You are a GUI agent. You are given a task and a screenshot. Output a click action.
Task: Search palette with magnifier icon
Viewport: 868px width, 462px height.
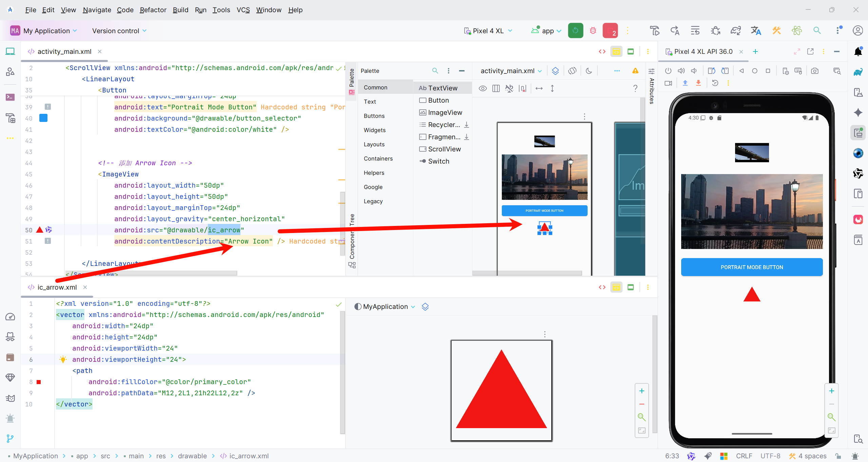(435, 71)
